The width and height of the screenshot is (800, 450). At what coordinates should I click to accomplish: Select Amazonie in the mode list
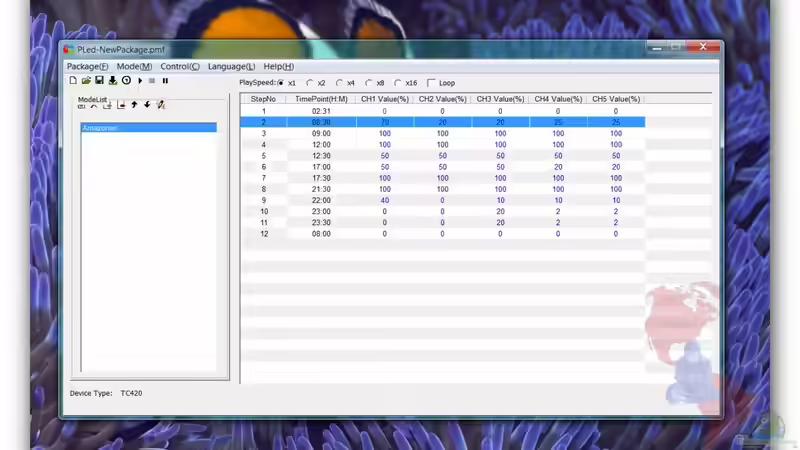tap(148, 128)
